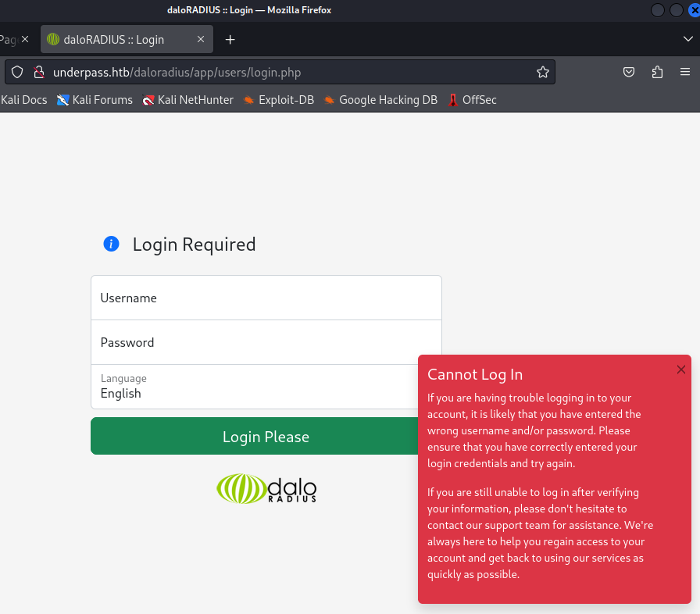Bookmark page with star icon
This screenshot has width=700, height=614.
coord(542,73)
